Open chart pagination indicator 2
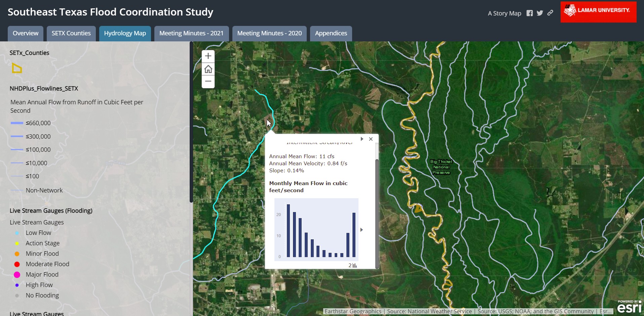 coord(352,265)
